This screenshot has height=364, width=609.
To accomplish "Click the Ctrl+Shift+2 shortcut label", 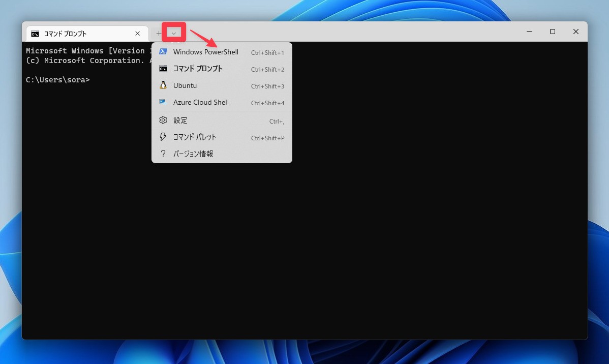I will [267, 70].
